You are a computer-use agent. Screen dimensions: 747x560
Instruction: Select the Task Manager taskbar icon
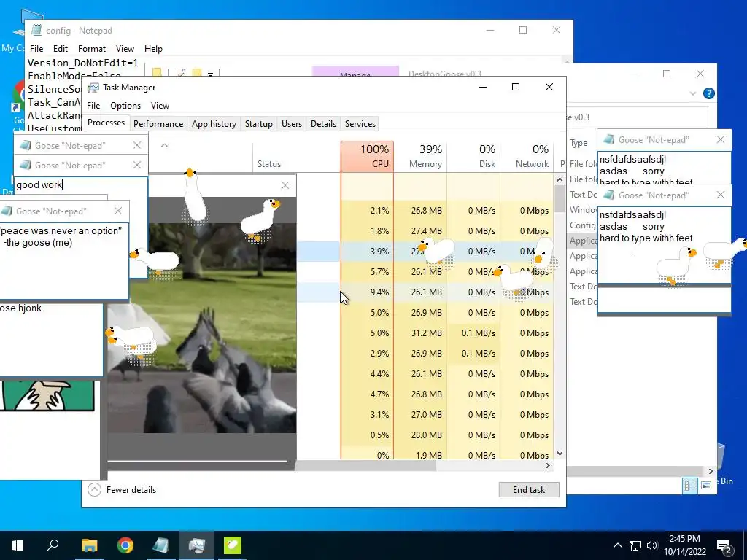tap(197, 545)
